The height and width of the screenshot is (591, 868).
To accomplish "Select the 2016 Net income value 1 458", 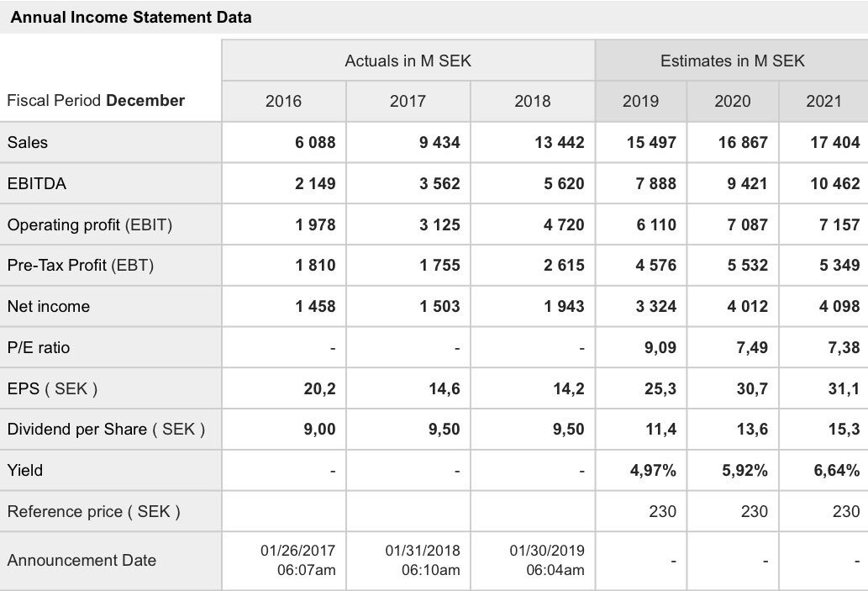I will point(315,306).
